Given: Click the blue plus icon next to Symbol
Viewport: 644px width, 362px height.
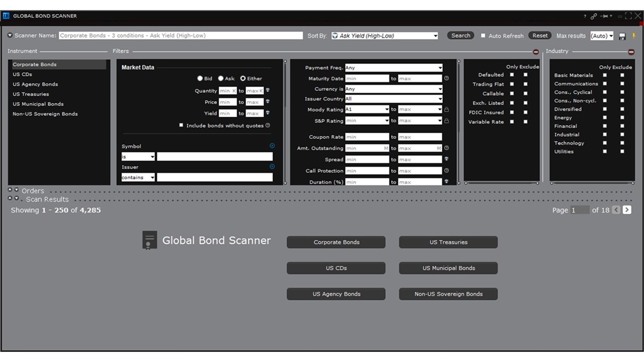Looking at the screenshot, I should pyautogui.click(x=272, y=145).
